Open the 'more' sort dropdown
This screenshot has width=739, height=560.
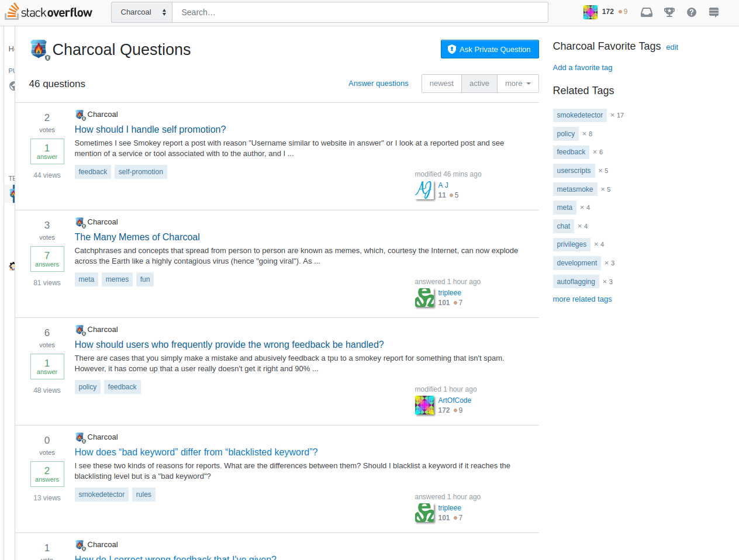(x=517, y=84)
